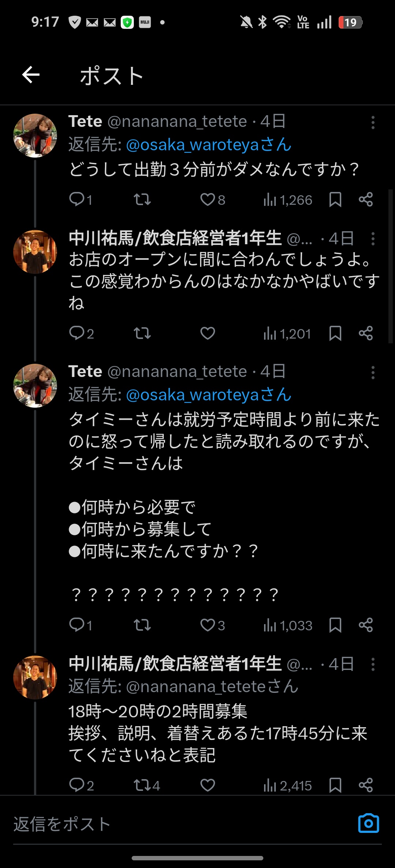Open more options on Tete's first post
The height and width of the screenshot is (868, 395).
pyautogui.click(x=373, y=122)
